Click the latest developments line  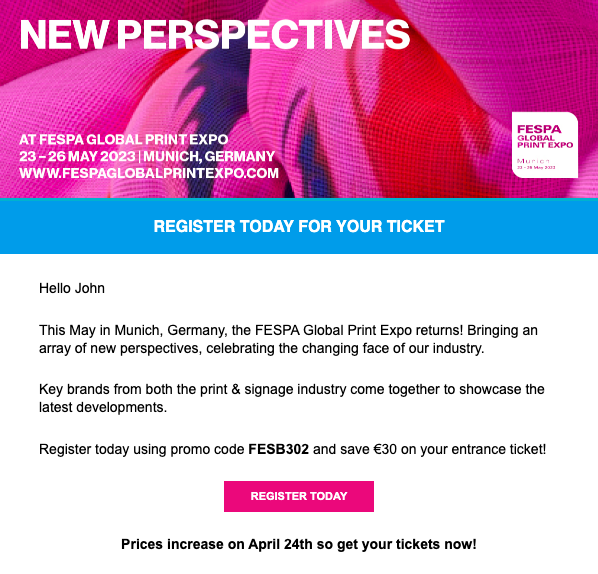coord(103,407)
